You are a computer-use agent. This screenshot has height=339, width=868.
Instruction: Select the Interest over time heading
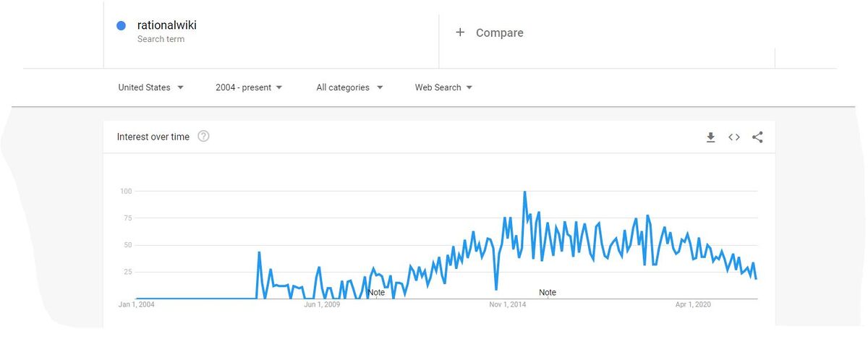153,137
